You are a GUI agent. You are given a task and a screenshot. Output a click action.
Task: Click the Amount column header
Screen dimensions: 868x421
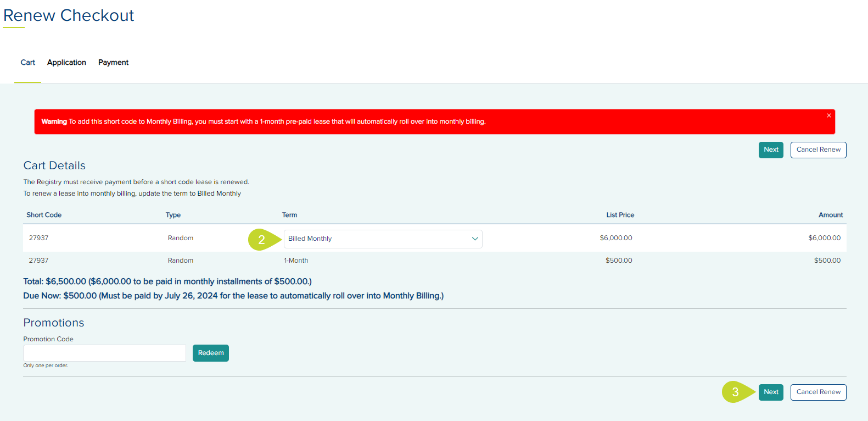pyautogui.click(x=830, y=215)
